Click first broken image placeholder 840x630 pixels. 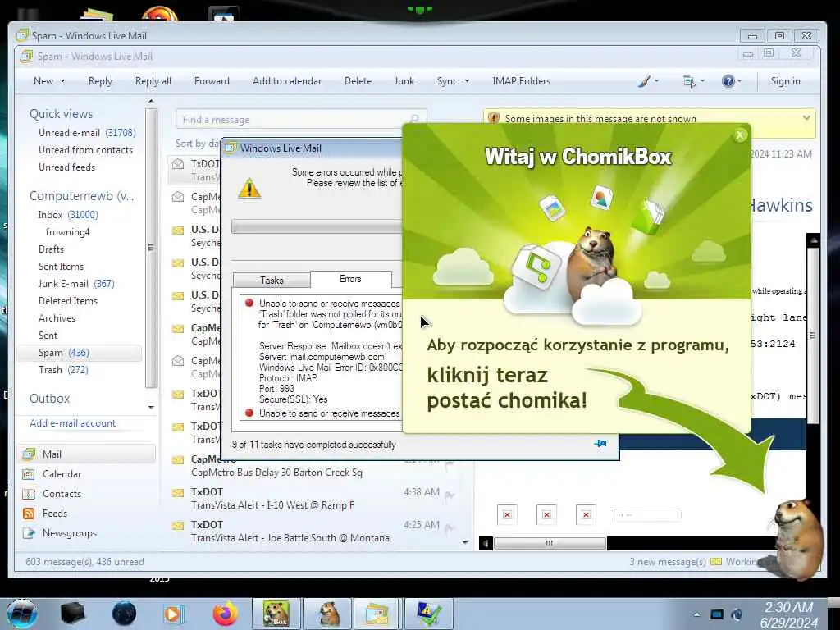click(x=507, y=515)
